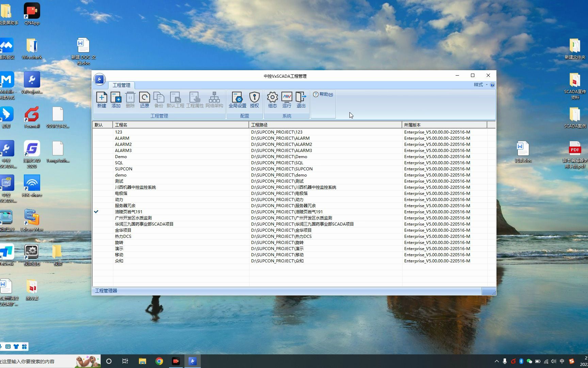Click the blue help icon beside 样式
The width and height of the screenshot is (588, 368).
click(492, 85)
